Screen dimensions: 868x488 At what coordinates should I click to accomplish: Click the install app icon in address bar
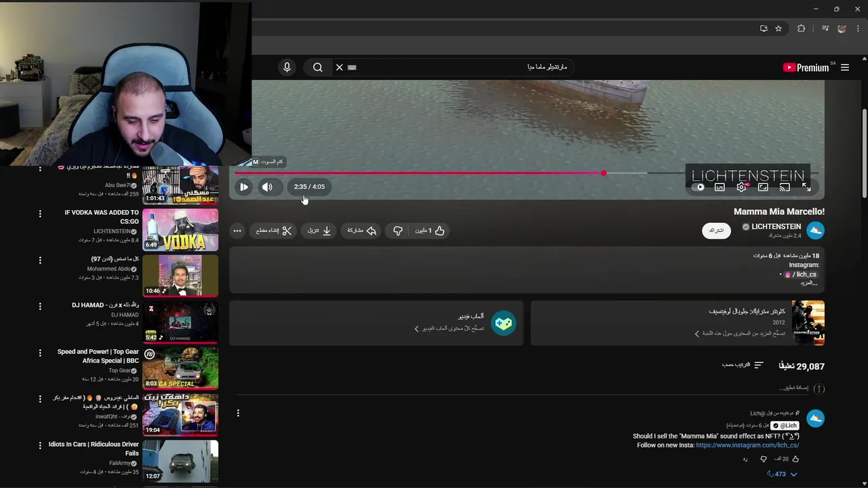[x=764, y=28]
